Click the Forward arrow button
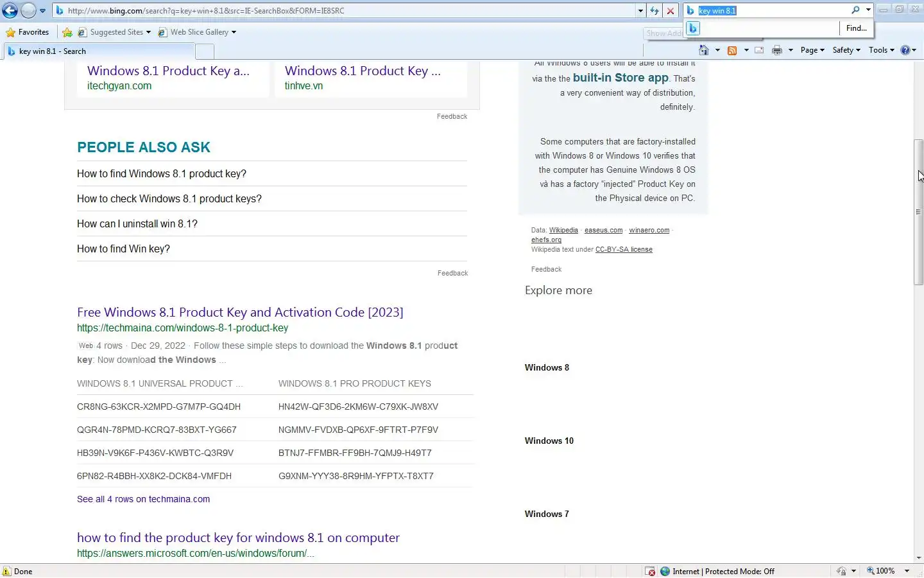The image size is (924, 578). [x=28, y=11]
